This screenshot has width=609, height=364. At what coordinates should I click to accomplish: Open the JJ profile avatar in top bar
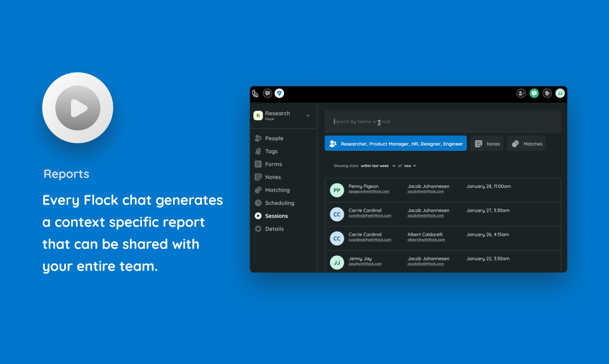point(560,93)
